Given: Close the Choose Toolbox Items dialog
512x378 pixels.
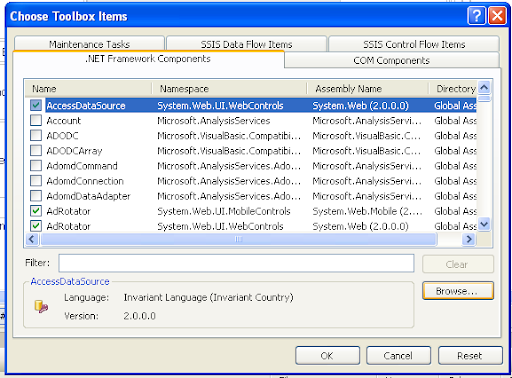Looking at the screenshot, I should click(497, 16).
